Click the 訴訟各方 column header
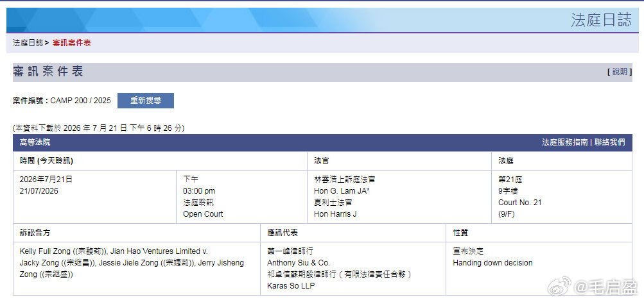The height and width of the screenshot is (302, 644). click(x=35, y=233)
